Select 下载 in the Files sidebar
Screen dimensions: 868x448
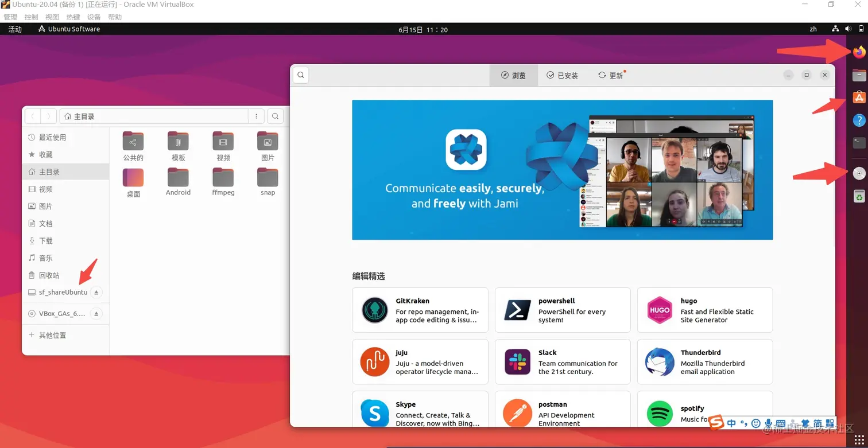coord(65,241)
